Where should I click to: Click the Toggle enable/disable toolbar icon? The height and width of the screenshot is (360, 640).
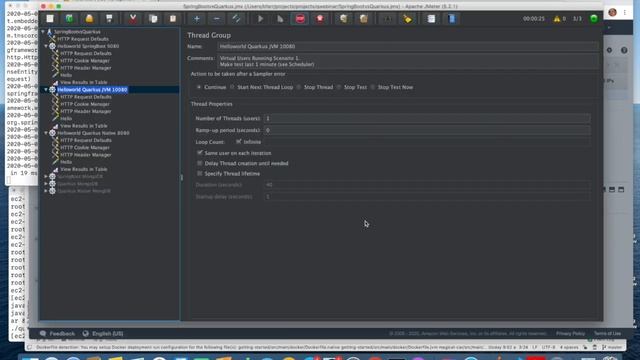click(236, 19)
